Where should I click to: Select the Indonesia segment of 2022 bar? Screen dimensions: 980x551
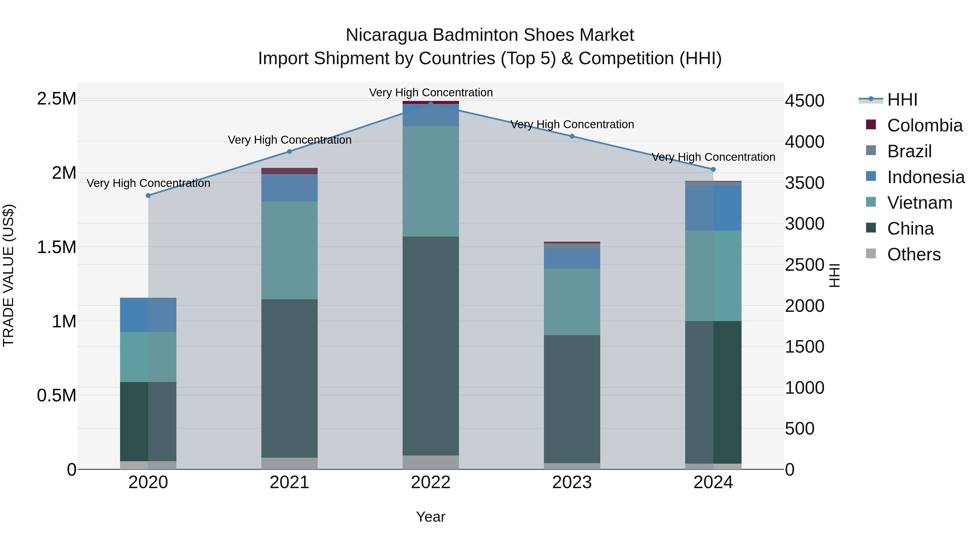(431, 115)
